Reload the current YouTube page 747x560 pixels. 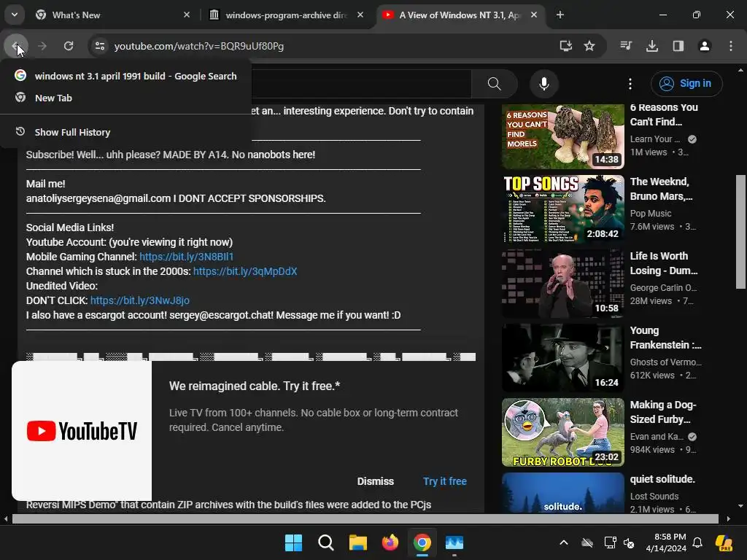coord(69,46)
